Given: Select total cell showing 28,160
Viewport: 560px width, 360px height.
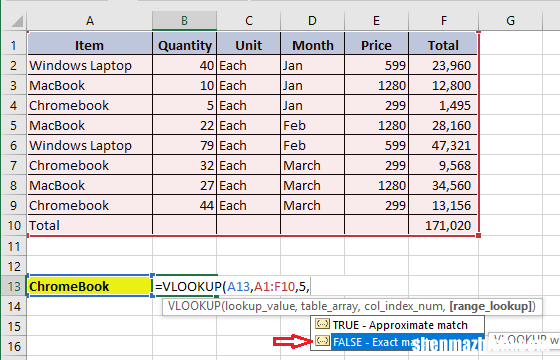Looking at the screenshot, I should tap(443, 125).
